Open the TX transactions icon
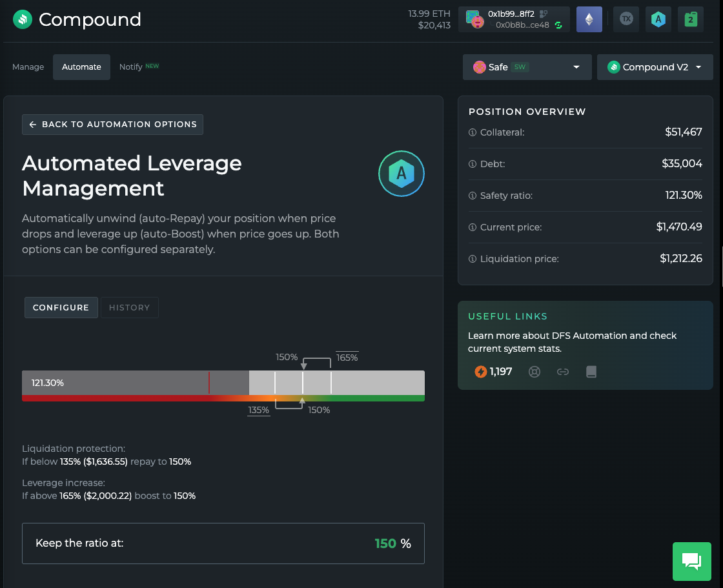 pos(626,19)
